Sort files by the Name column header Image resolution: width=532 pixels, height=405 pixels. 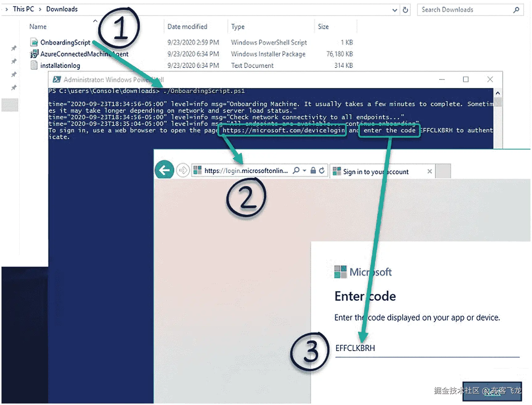click(x=38, y=27)
